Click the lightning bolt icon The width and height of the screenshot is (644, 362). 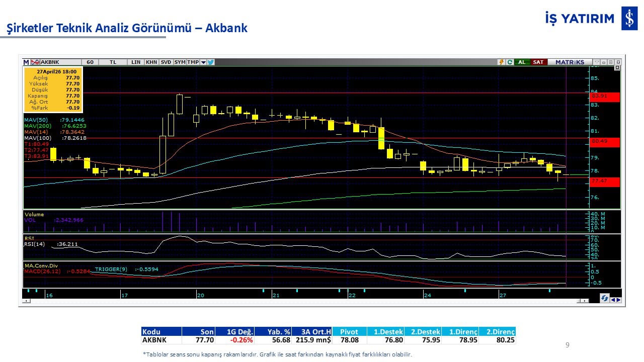[x=501, y=62]
